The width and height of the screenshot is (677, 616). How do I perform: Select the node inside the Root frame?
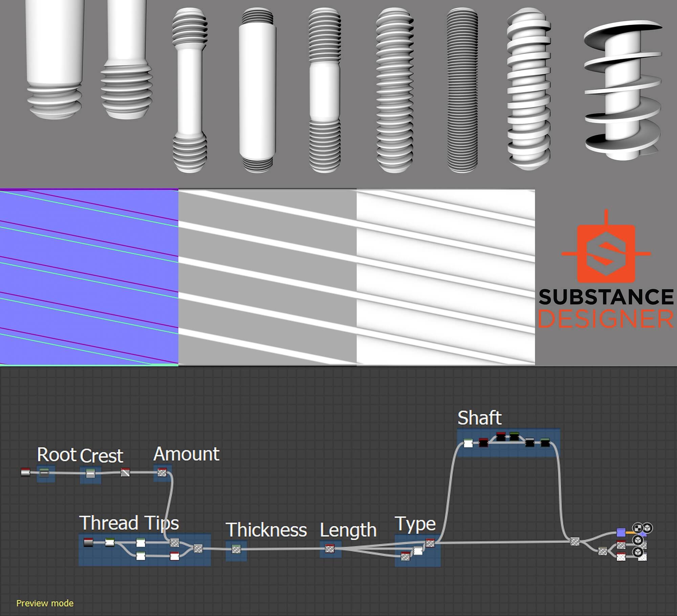pyautogui.click(x=43, y=472)
